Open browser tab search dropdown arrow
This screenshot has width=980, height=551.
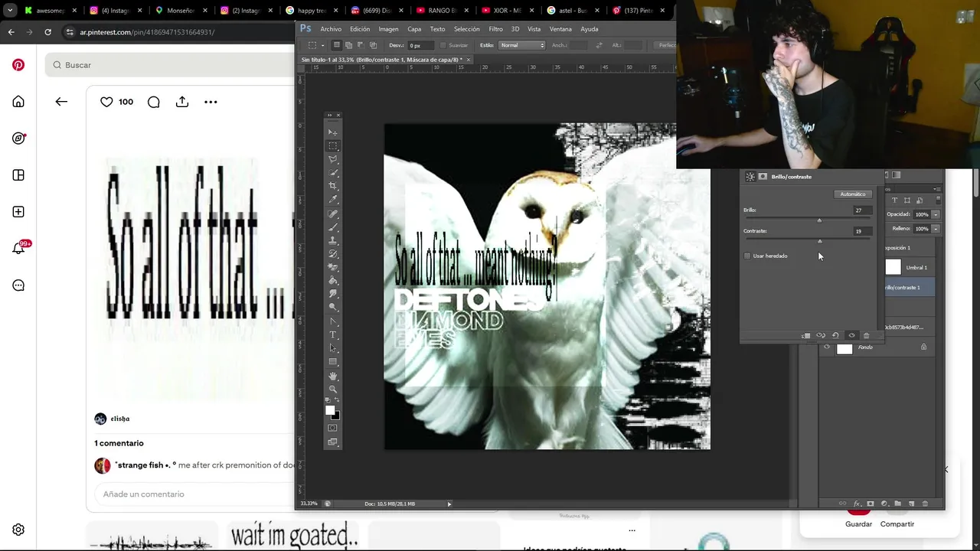10,11
